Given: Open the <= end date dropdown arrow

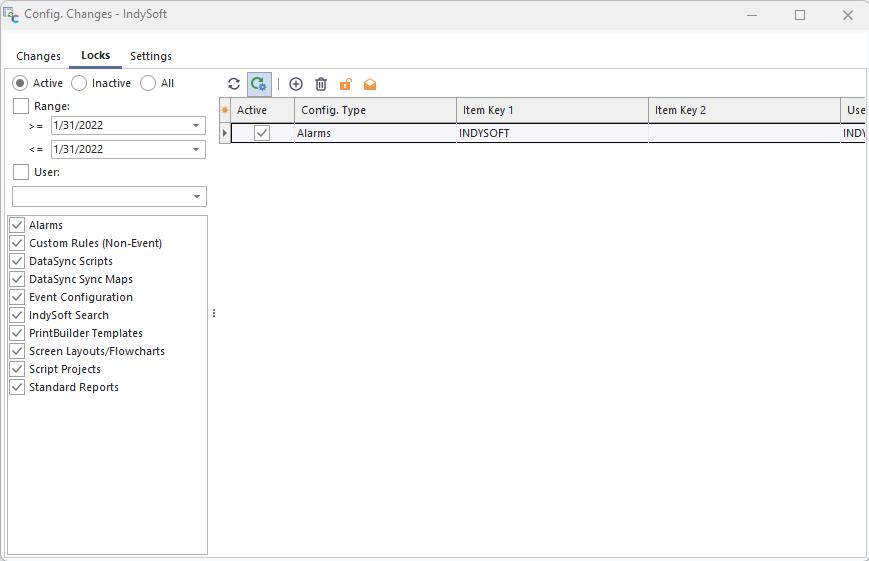Looking at the screenshot, I should pos(196,149).
